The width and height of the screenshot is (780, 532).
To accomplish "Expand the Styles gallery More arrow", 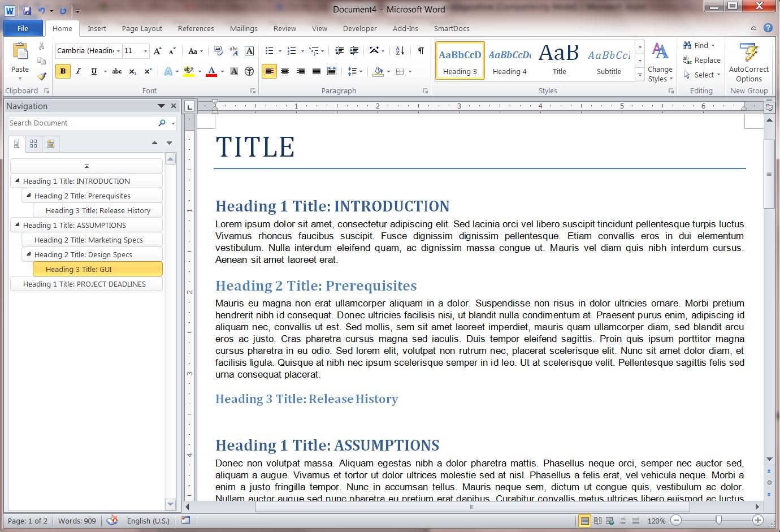I will pos(640,74).
